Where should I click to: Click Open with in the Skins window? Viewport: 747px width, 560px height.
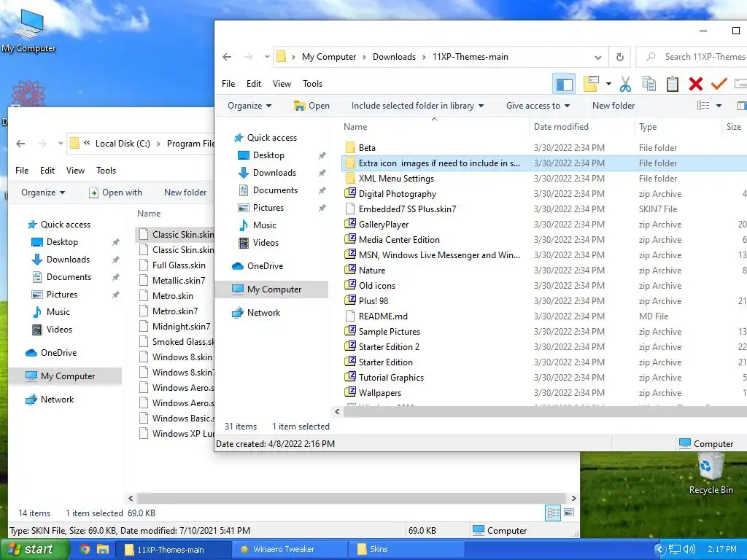(x=115, y=192)
